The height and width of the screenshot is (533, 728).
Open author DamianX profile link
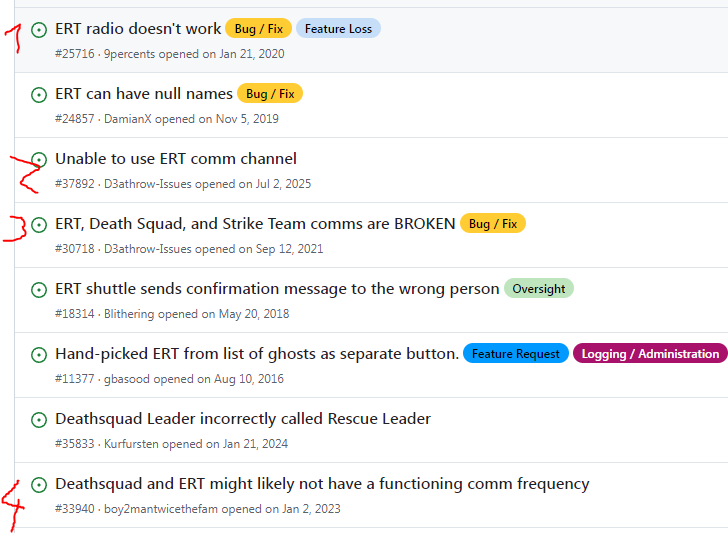[128, 119]
